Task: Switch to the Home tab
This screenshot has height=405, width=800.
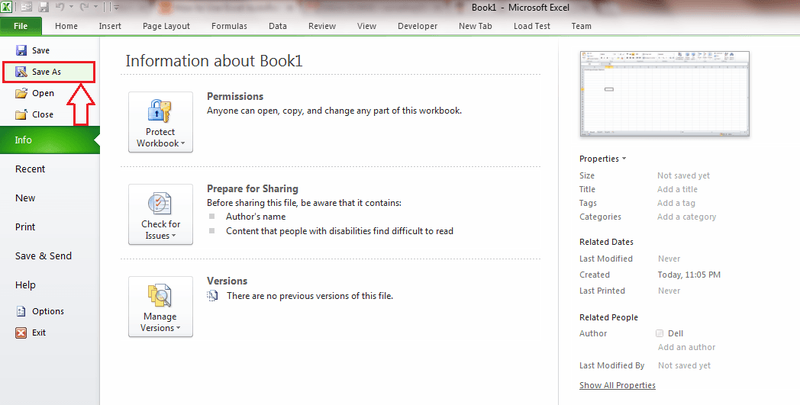Action: (66, 26)
